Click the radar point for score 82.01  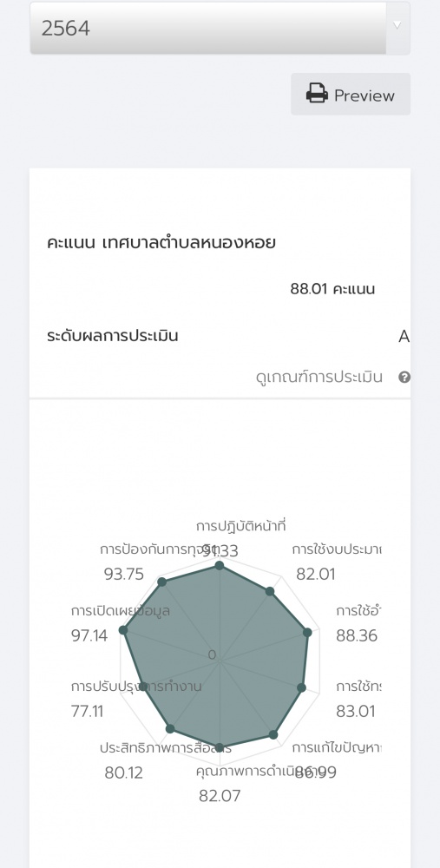click(x=270, y=591)
